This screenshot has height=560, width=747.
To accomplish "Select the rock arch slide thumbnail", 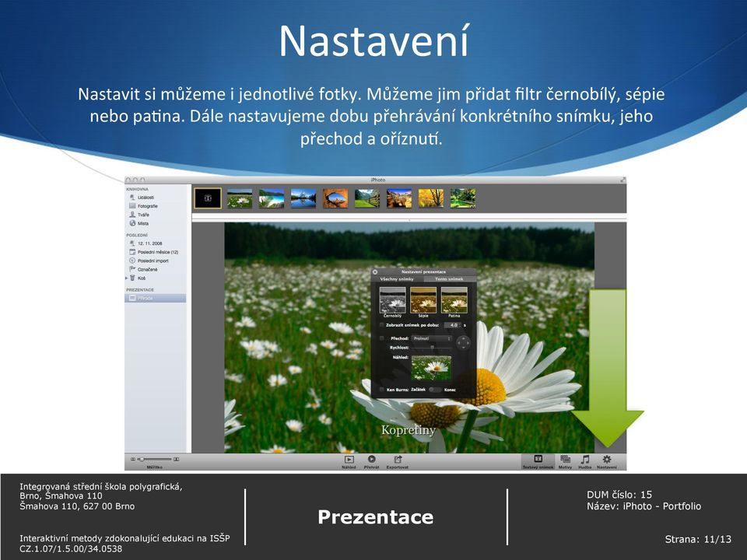I will tap(335, 198).
